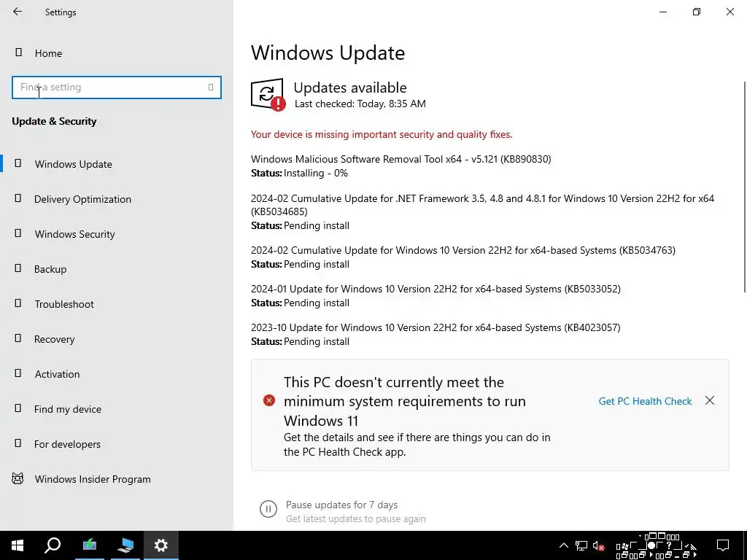Click the back arrow in Settings
Screen dimensions: 747x560
tap(18, 12)
